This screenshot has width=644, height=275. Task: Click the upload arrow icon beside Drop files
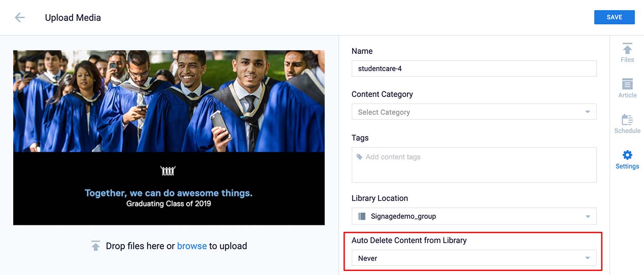[95, 246]
